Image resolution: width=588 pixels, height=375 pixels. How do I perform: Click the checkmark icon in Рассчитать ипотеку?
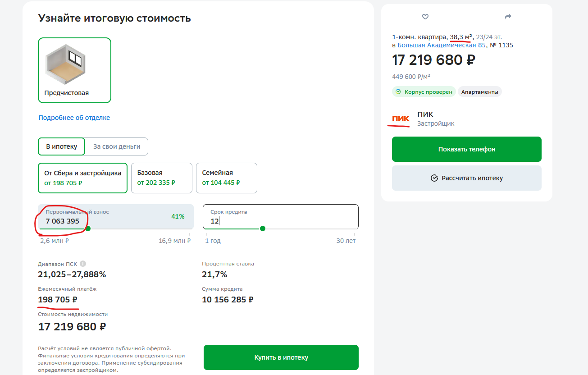434,178
